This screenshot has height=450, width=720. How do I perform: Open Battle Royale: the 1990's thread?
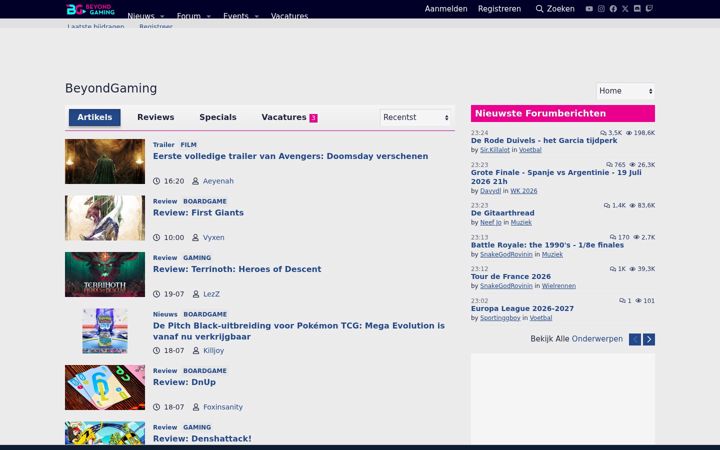(x=547, y=245)
